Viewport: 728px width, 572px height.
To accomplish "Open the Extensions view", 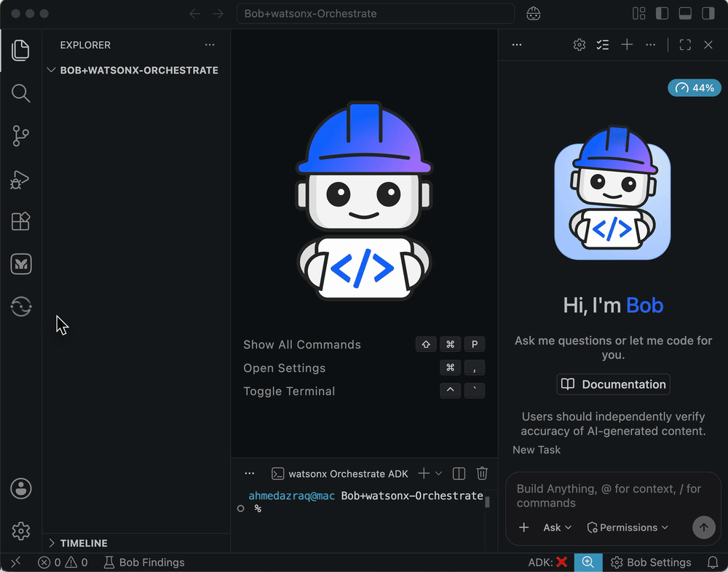I will pyautogui.click(x=21, y=221).
